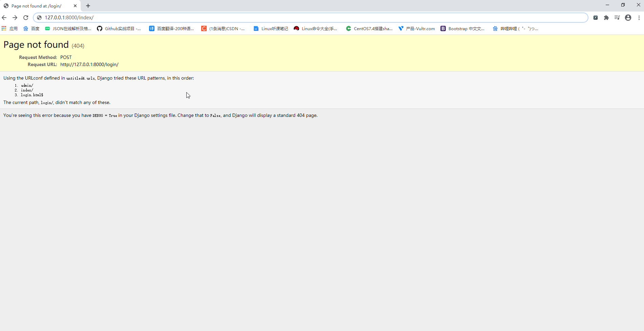644x331 pixels.
Task: Open the 百度翻译 bookmark
Action: click(x=171, y=28)
